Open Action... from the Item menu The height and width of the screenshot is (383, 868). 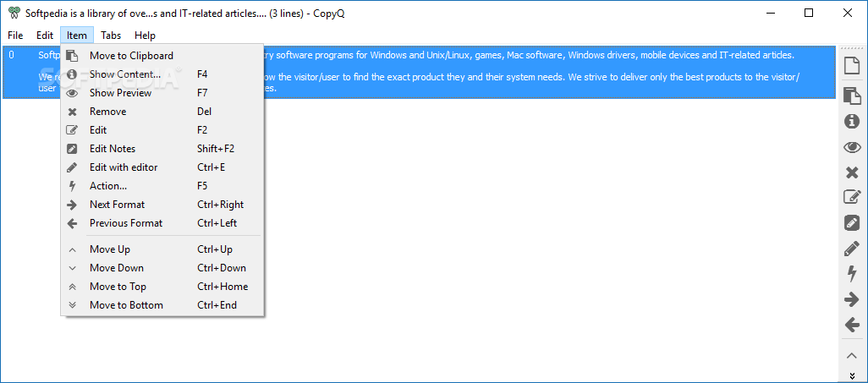coord(162,186)
